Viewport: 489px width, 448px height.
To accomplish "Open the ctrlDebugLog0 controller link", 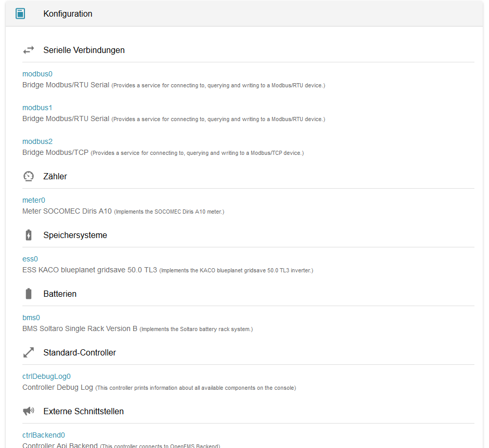I will click(x=46, y=377).
